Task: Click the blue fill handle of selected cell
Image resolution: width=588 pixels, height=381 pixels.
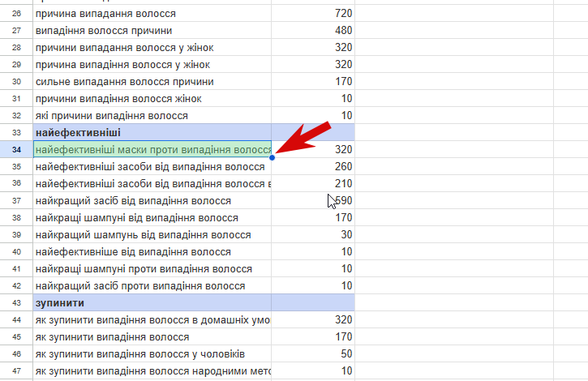Action: coord(272,157)
